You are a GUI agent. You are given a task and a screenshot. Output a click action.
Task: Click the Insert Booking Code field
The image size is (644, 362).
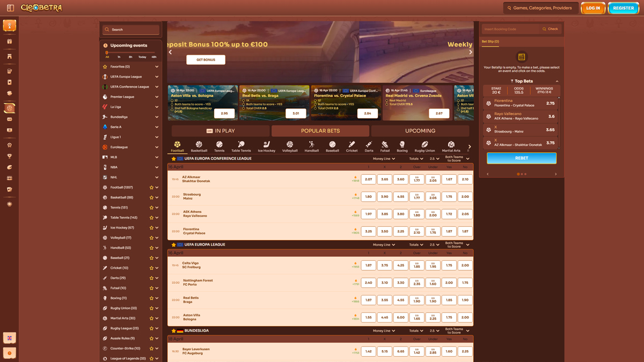click(510, 29)
